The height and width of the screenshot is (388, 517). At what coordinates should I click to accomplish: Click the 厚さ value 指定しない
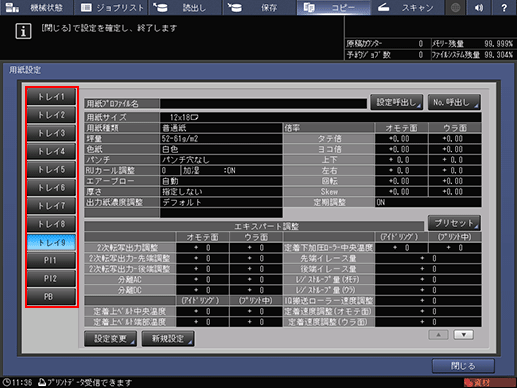[221, 192]
